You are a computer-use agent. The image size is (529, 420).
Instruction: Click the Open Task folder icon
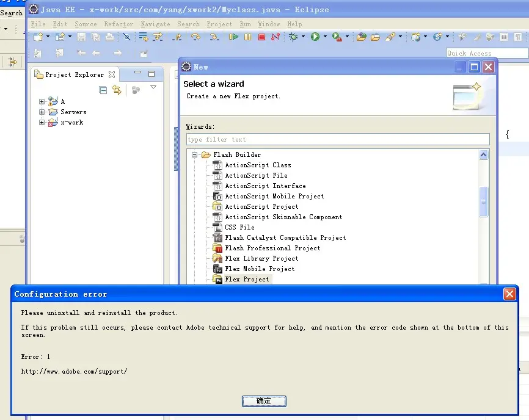click(x=375, y=37)
